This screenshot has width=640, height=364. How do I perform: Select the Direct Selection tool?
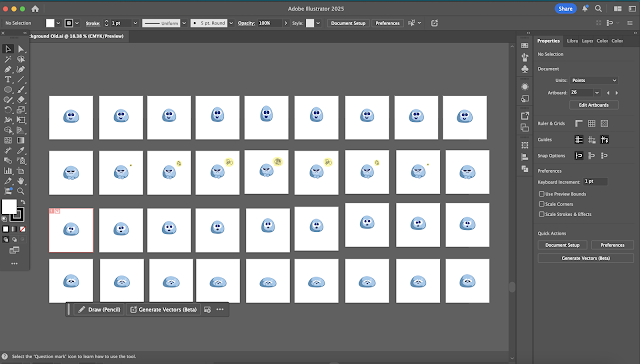coord(21,49)
